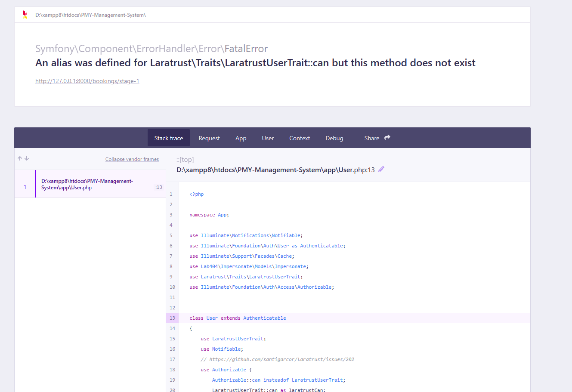Open the Debug tab
The width and height of the screenshot is (572, 392).
click(334, 138)
